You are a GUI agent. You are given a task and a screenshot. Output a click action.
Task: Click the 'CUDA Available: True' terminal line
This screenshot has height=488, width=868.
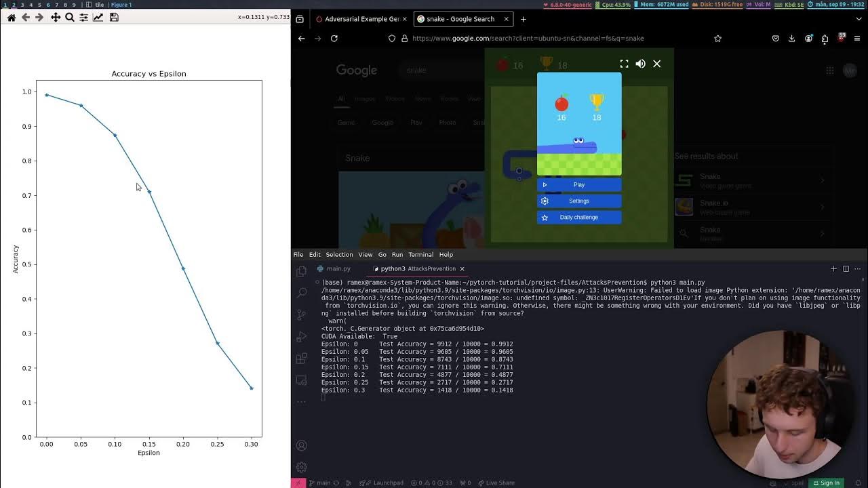pos(359,336)
